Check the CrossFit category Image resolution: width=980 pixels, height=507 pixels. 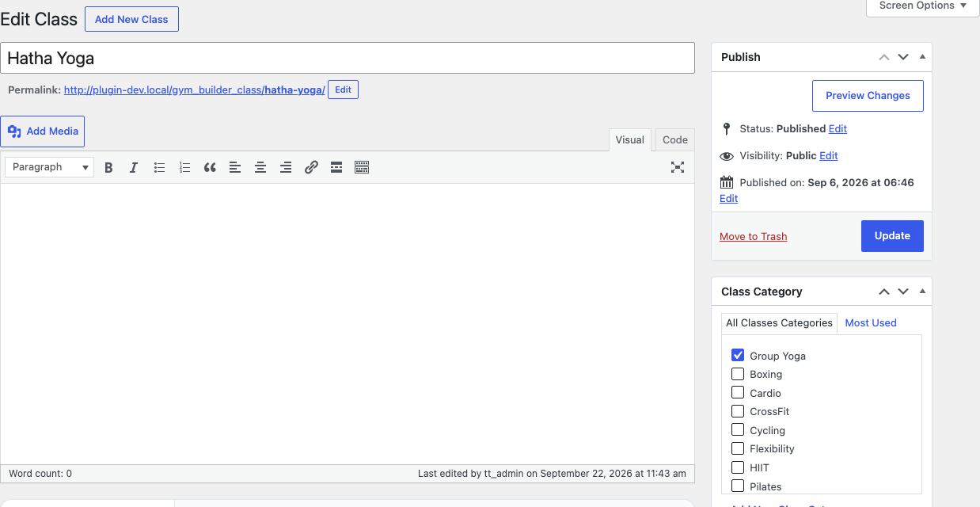pyautogui.click(x=738, y=411)
